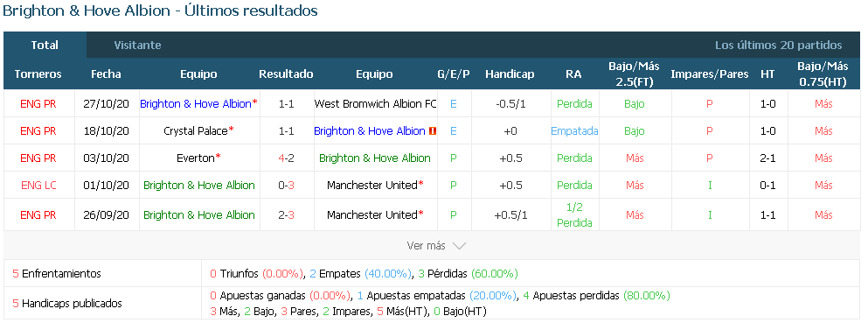Open the 4-2 result of Everton match
Viewport: 868px width, 323px height.
click(286, 158)
